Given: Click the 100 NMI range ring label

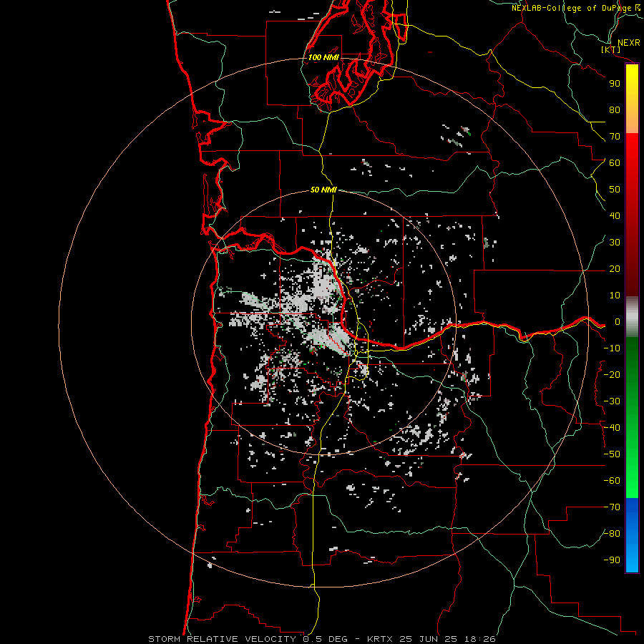Looking at the screenshot, I should (x=323, y=57).
